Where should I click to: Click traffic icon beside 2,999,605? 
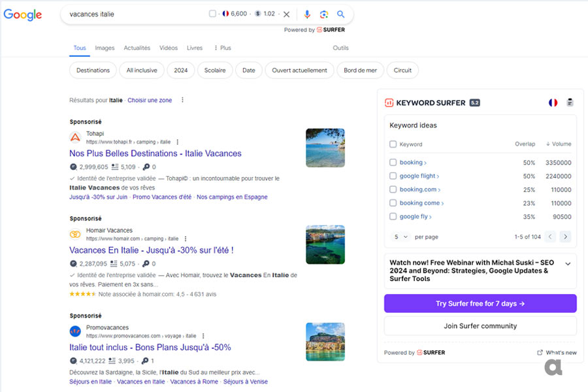pos(73,167)
